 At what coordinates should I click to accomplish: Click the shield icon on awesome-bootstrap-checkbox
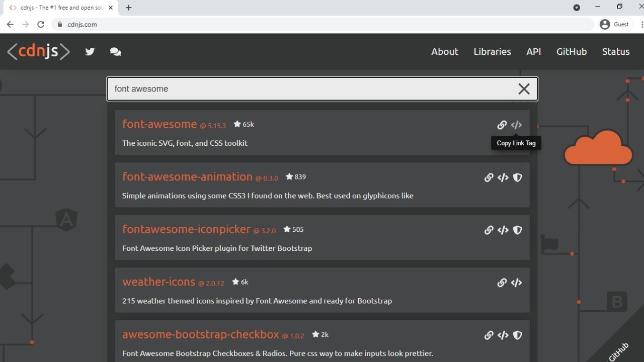517,335
